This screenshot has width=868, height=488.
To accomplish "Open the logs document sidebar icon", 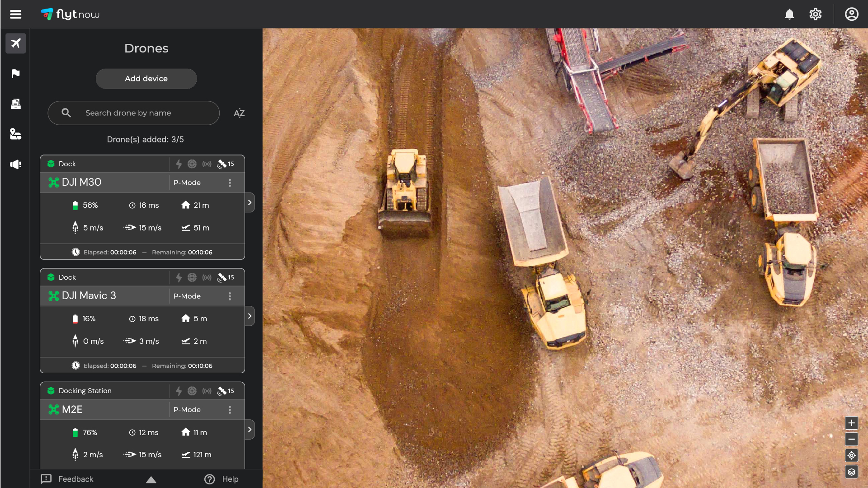I will click(x=16, y=104).
